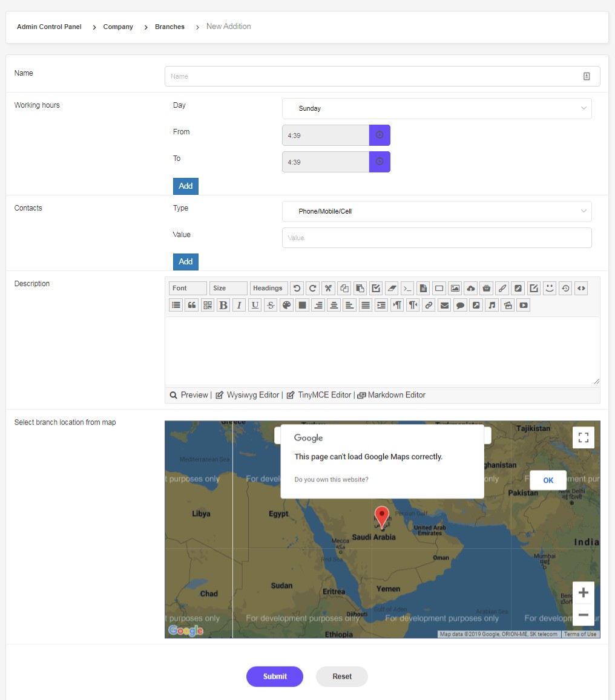Click the eraser remove-format icon
Image resolution: width=615 pixels, height=700 pixels.
(x=392, y=289)
